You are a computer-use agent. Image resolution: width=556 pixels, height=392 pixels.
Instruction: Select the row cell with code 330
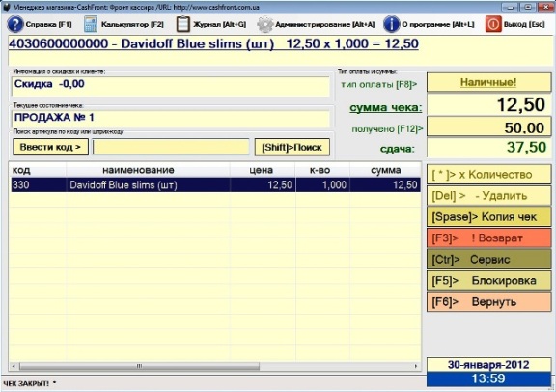tap(39, 184)
